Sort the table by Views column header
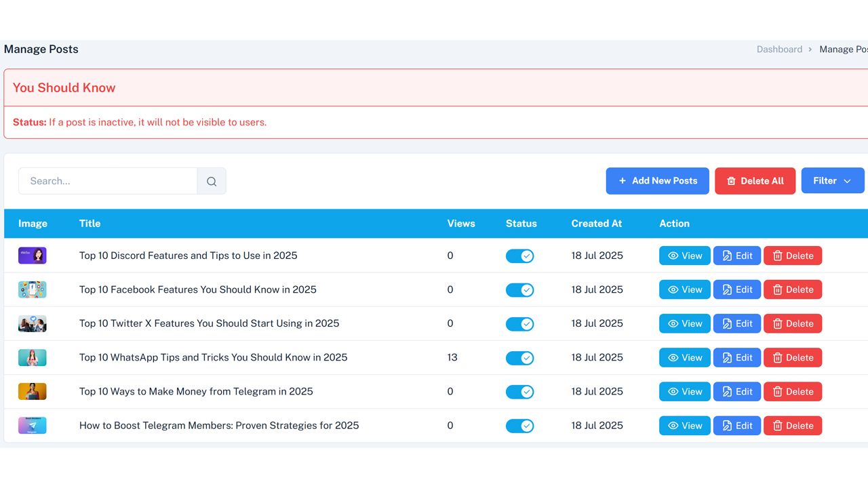 461,224
